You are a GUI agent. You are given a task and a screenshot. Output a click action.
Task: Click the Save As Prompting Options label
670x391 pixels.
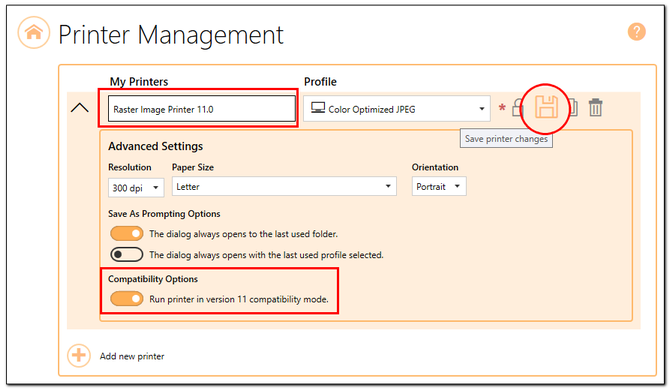(164, 214)
